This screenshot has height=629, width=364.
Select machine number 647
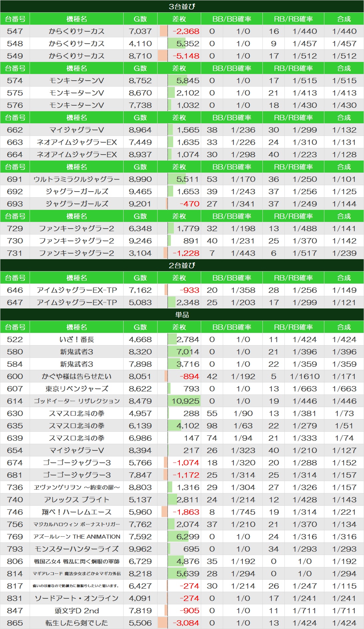coord(15,303)
